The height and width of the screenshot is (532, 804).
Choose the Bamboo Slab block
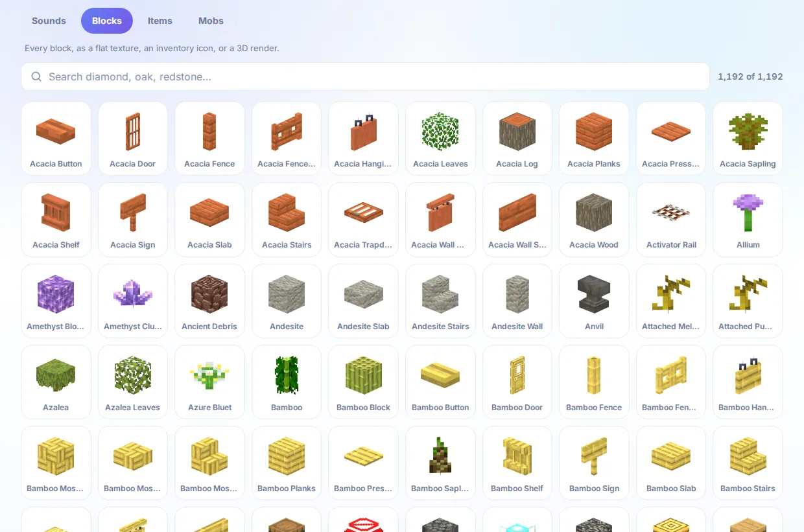(671, 463)
